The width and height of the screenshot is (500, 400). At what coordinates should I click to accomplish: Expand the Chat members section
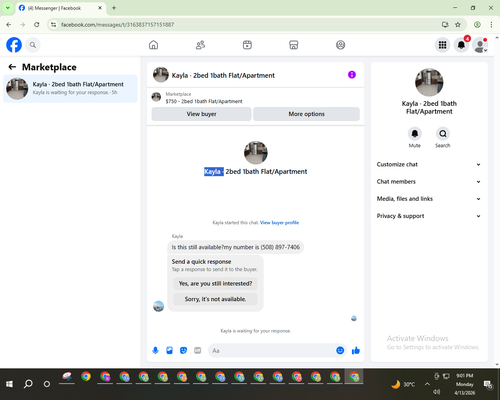(429, 182)
